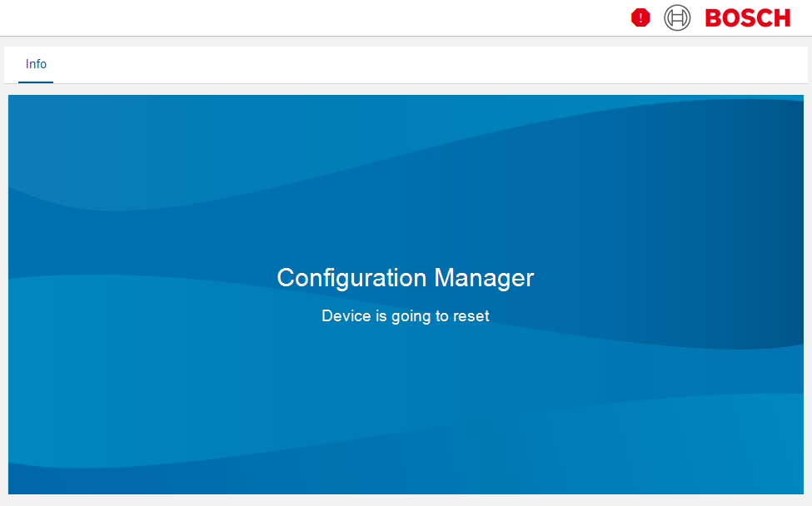
Task: Click the blue underline beneath Info tab
Action: (36, 82)
